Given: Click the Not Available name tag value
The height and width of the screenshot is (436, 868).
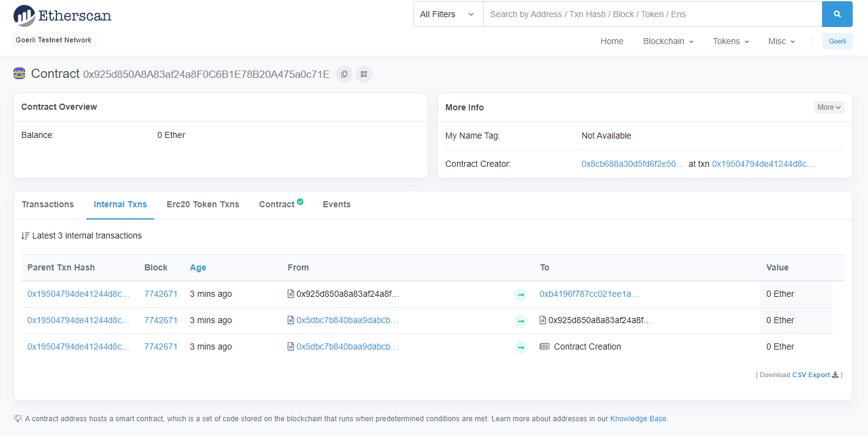Looking at the screenshot, I should pos(606,136).
